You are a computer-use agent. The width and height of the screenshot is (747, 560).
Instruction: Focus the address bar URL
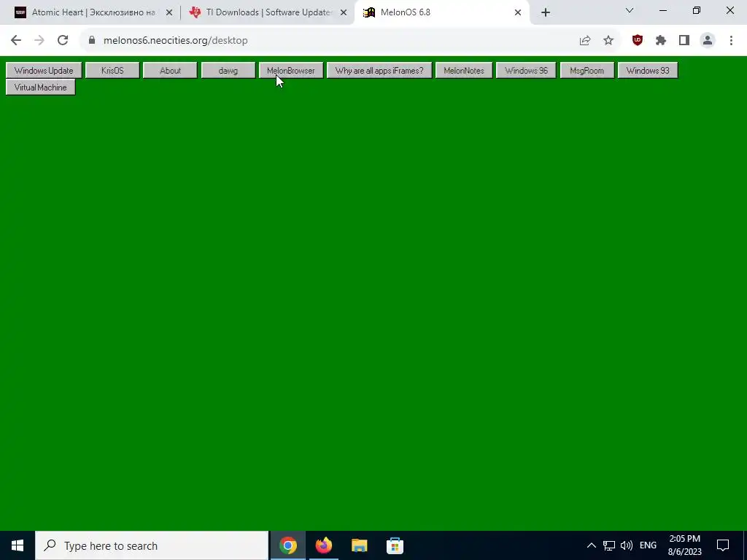point(175,41)
